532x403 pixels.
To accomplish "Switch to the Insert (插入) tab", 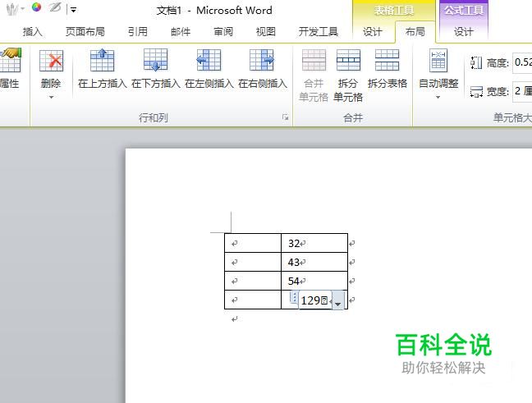I will [x=33, y=32].
